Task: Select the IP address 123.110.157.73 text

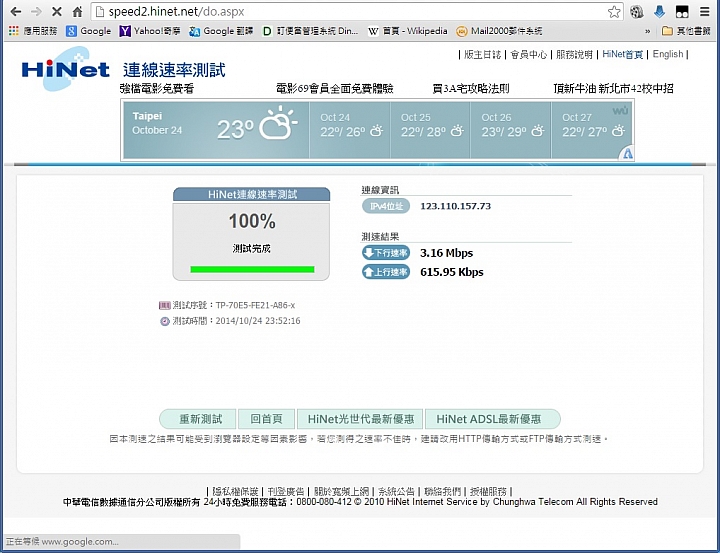Action: [456, 206]
